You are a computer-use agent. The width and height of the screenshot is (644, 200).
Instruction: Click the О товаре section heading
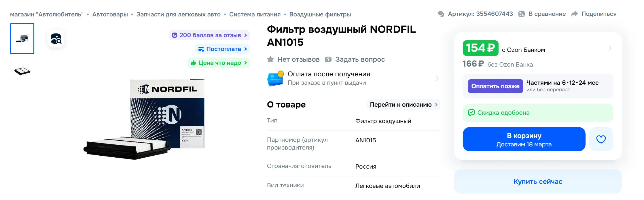286,105
